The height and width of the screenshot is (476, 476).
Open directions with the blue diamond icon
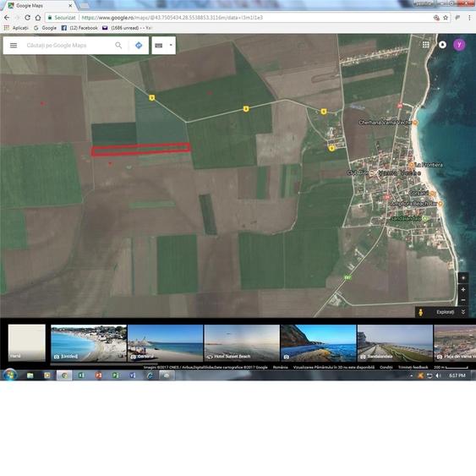[x=139, y=46]
